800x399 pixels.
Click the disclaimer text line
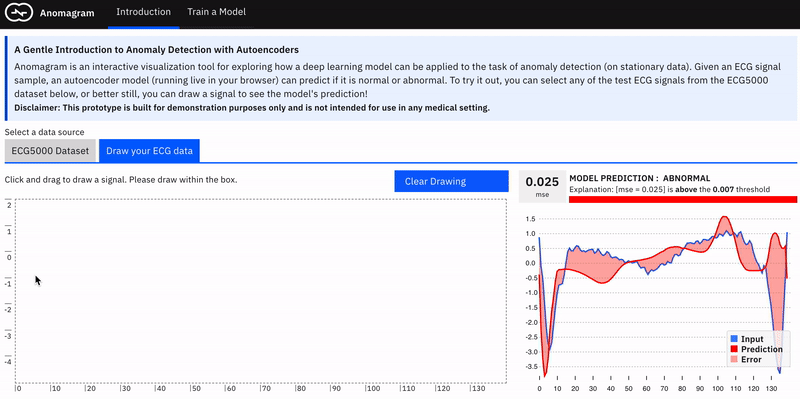click(x=252, y=108)
